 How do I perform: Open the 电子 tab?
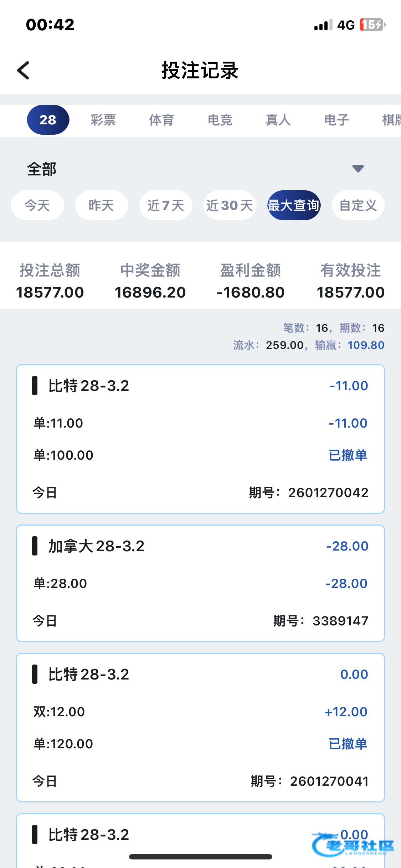tap(336, 120)
